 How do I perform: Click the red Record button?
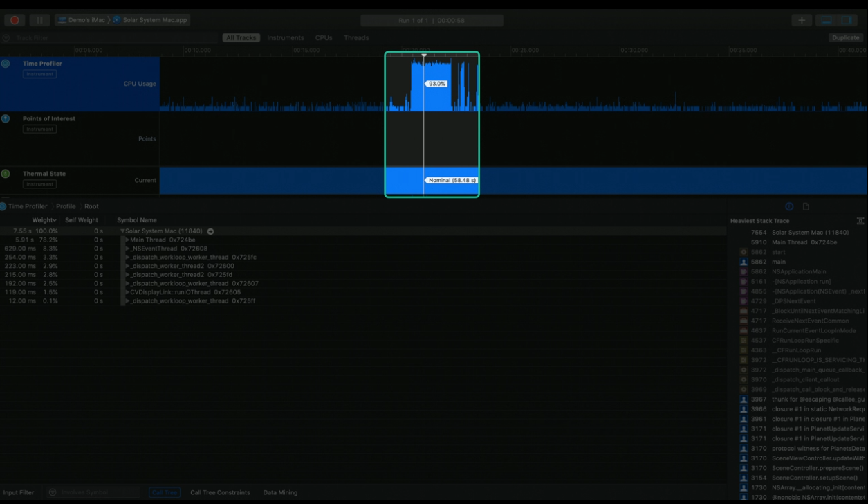click(x=15, y=20)
